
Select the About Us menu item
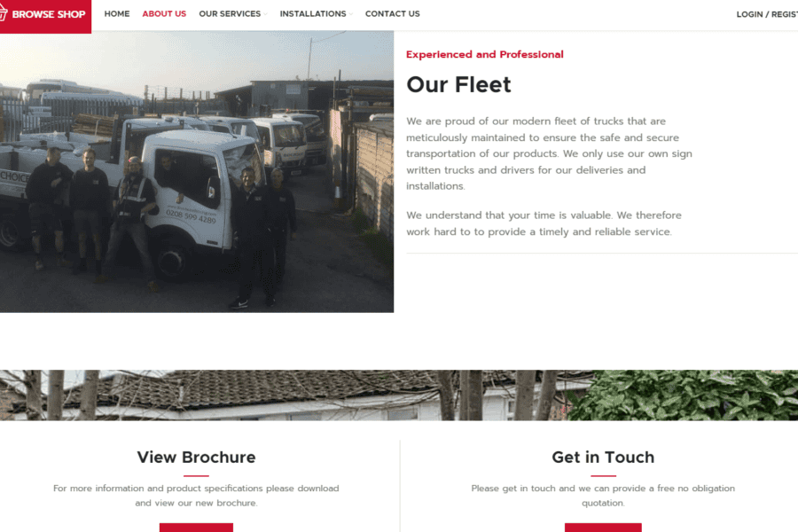pyautogui.click(x=164, y=14)
